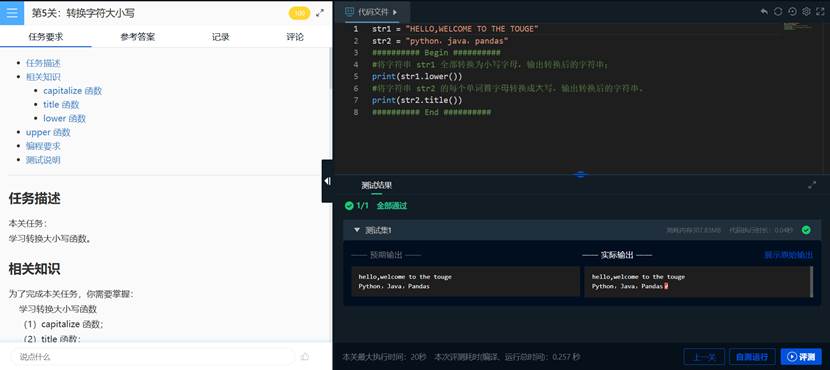
Task: Collapse the left panel with side arrow
Action: point(327,181)
